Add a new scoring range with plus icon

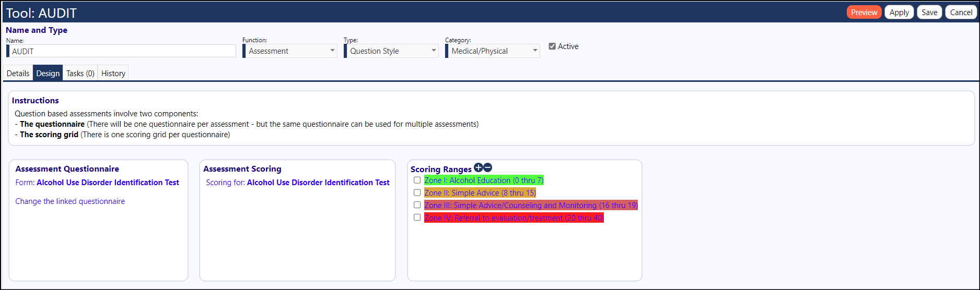tap(478, 167)
